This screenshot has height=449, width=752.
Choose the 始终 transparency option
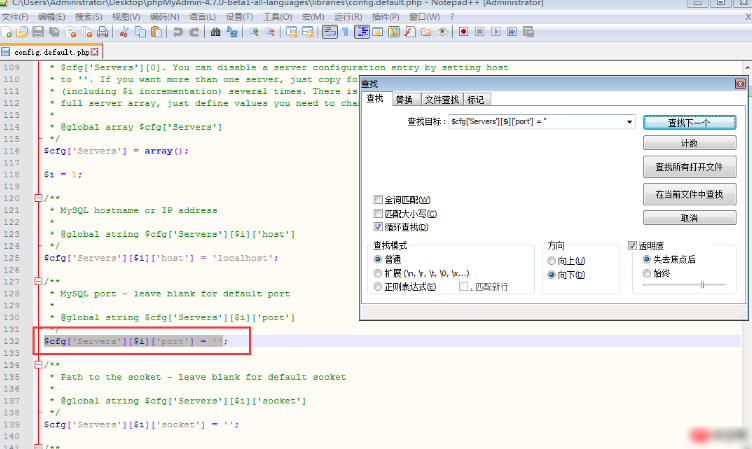[646, 273]
